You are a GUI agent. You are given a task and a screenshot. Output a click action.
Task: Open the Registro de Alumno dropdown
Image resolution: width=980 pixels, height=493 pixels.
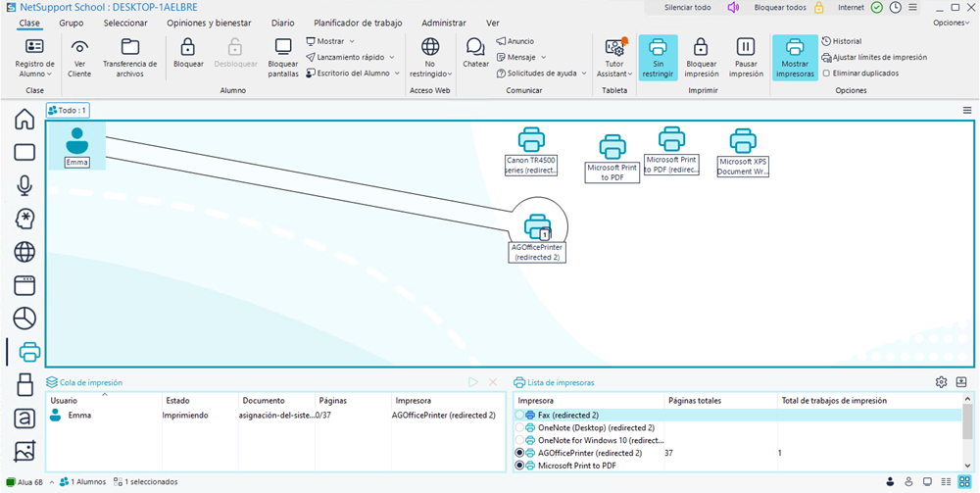[35, 58]
